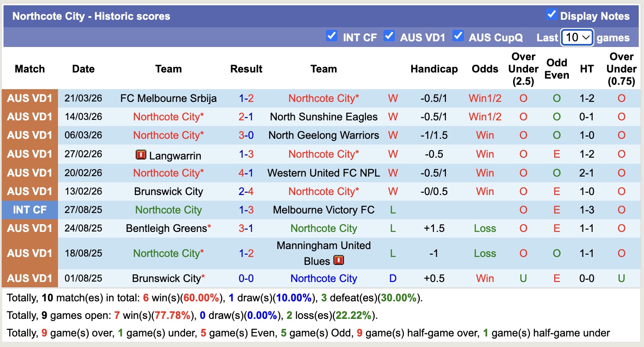
Task: Click Northcote City in the 21/03/26 row
Action: click(324, 98)
